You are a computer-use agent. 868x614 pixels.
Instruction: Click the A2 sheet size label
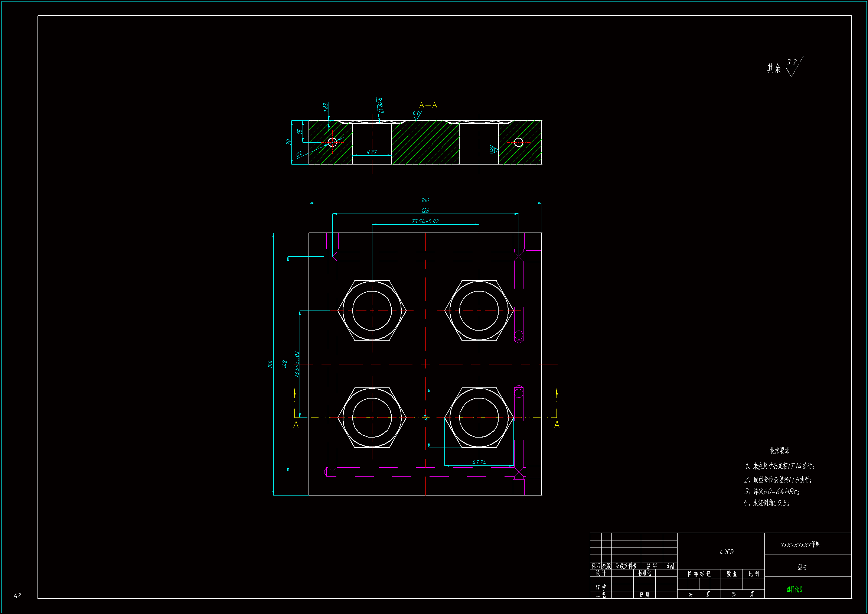click(17, 596)
